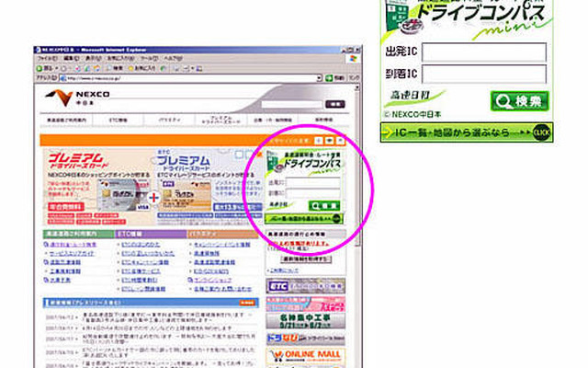Click 出発IC input in the enlarged ドライブコンパス widget
This screenshot has height=368, width=588.
pyautogui.click(x=484, y=52)
